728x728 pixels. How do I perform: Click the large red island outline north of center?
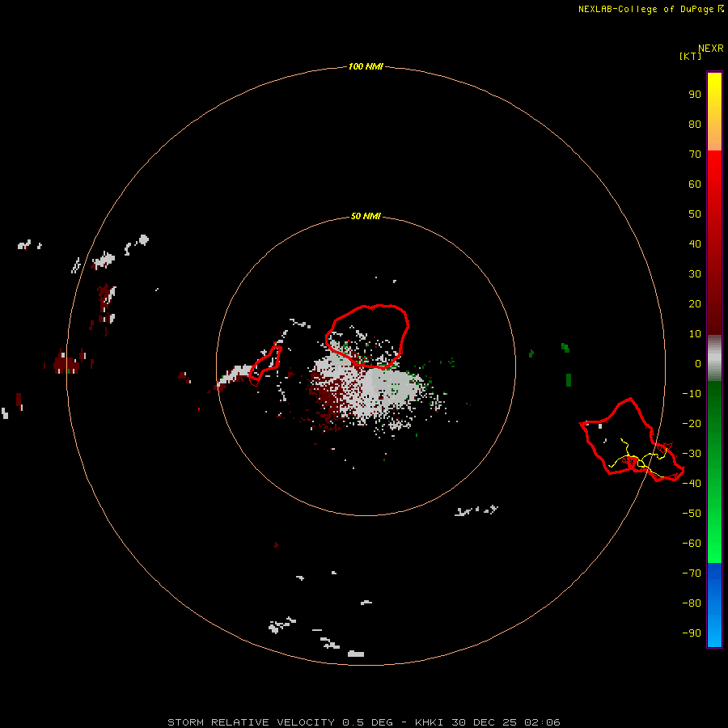coord(366,336)
